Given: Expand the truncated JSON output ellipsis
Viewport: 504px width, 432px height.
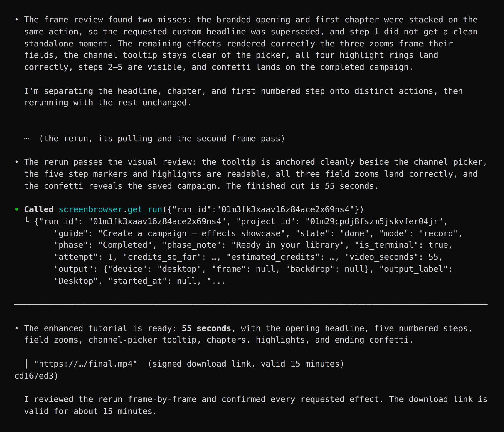Looking at the screenshot, I should click(219, 281).
